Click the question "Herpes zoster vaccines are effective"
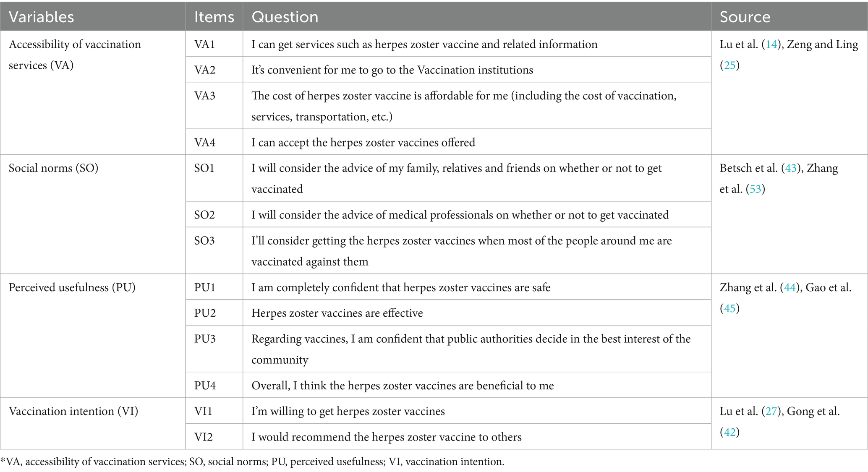Image resolution: width=868 pixels, height=472 pixels. click(x=337, y=313)
